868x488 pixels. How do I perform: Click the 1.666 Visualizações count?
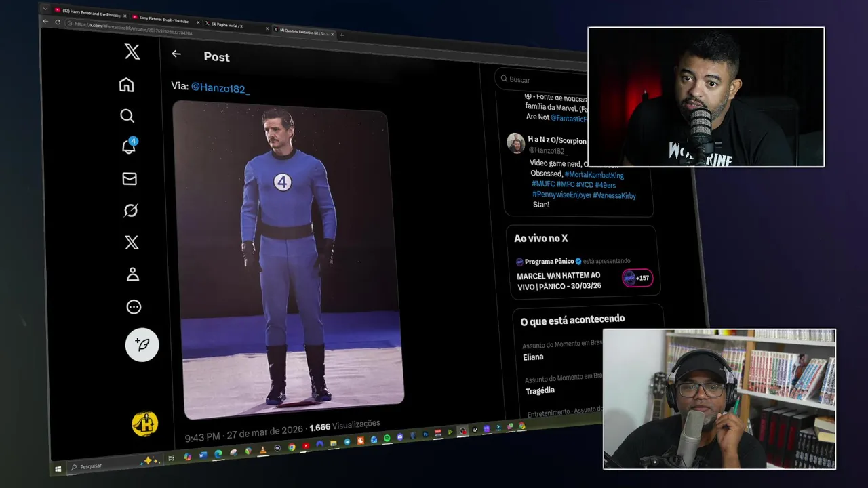pos(344,426)
